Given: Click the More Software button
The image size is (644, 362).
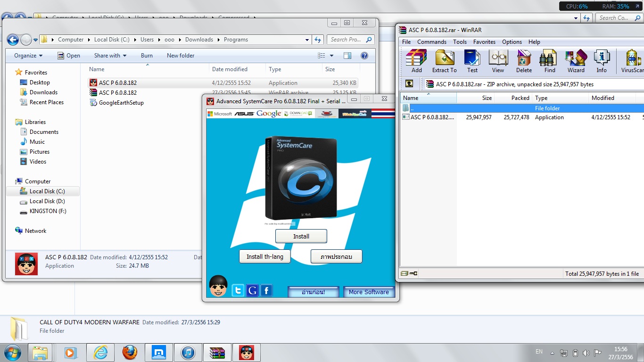Looking at the screenshot, I should click(x=369, y=292).
